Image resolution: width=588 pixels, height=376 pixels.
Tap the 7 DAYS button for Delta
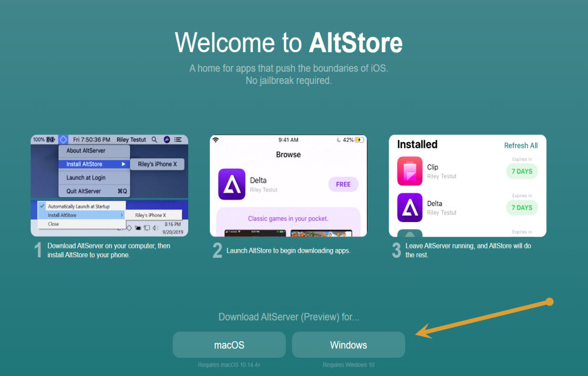coord(522,207)
